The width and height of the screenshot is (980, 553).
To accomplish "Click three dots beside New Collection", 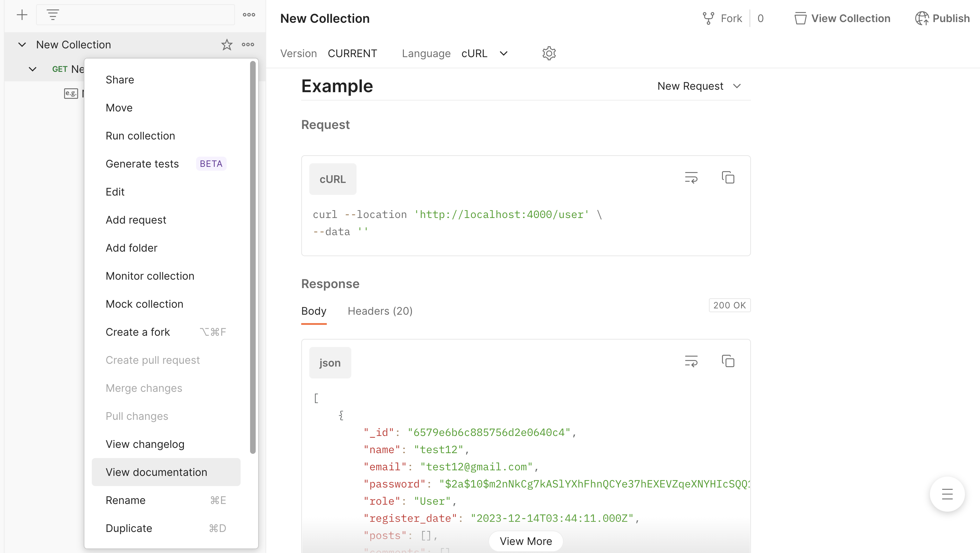I will click(x=248, y=45).
